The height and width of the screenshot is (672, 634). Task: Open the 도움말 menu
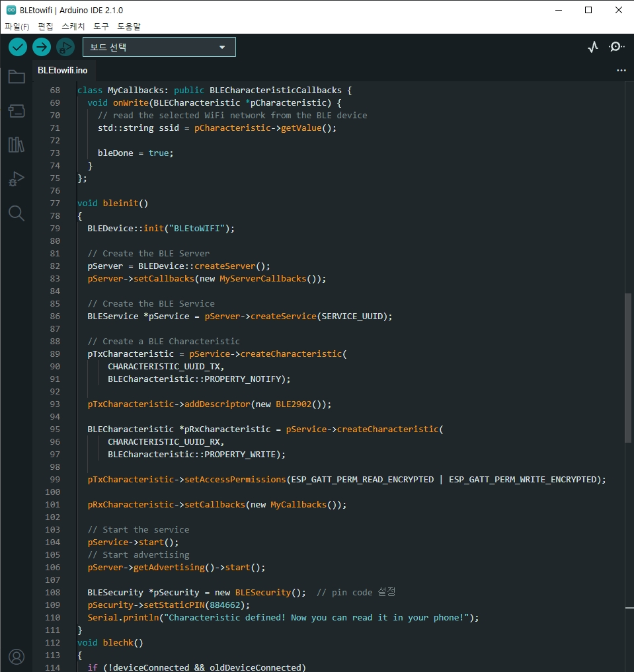tap(129, 26)
